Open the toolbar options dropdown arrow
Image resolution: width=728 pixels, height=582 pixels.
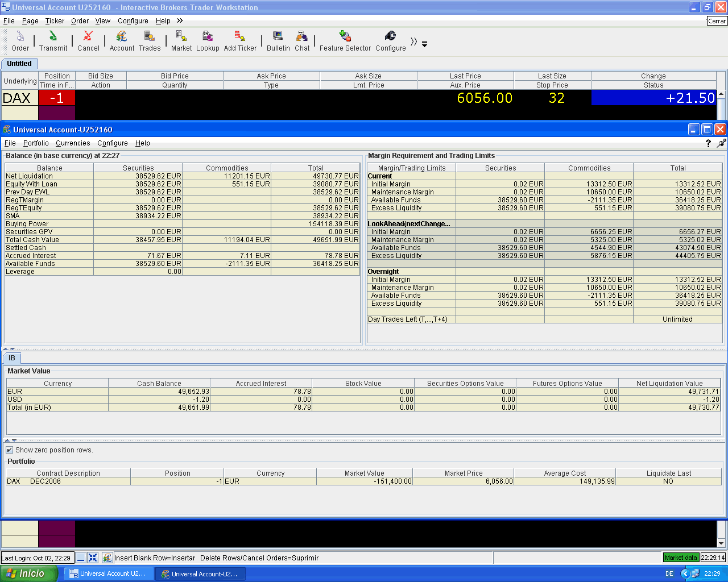[424, 44]
